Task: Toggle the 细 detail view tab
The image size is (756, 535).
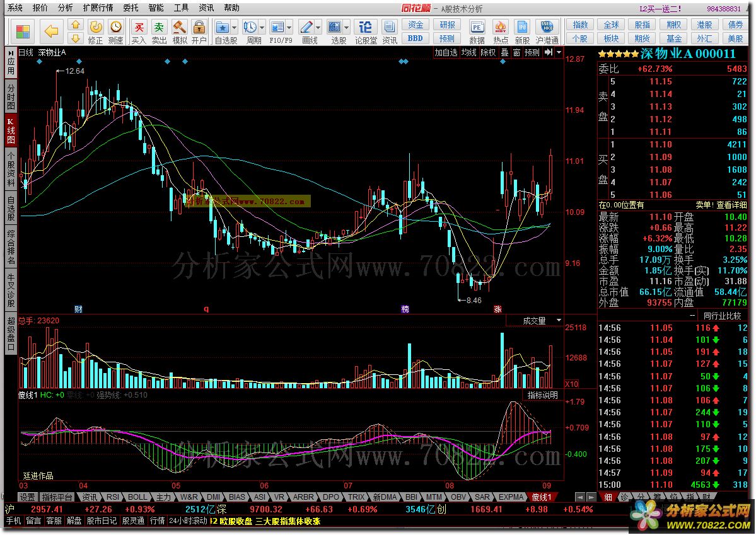Action: tap(608, 497)
